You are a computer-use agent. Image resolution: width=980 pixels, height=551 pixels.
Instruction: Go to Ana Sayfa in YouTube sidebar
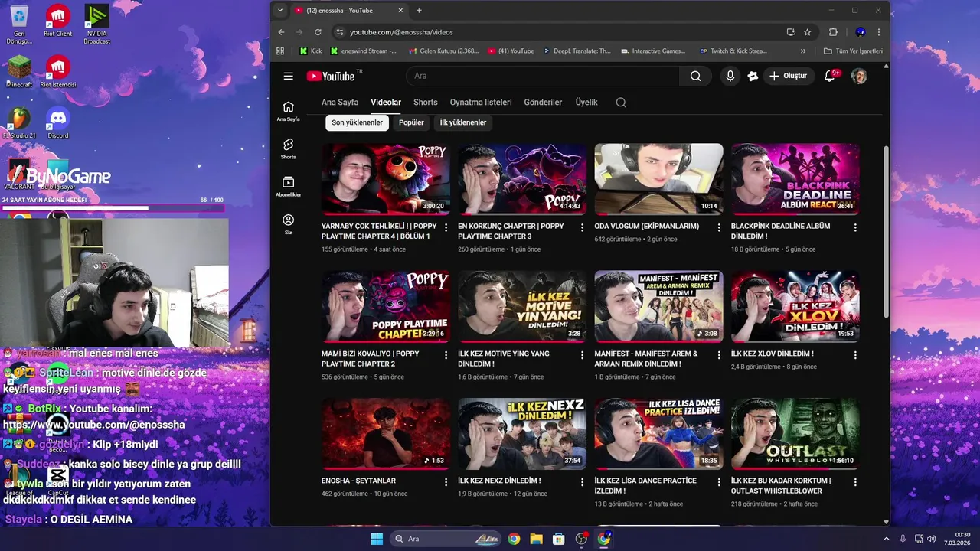288,111
